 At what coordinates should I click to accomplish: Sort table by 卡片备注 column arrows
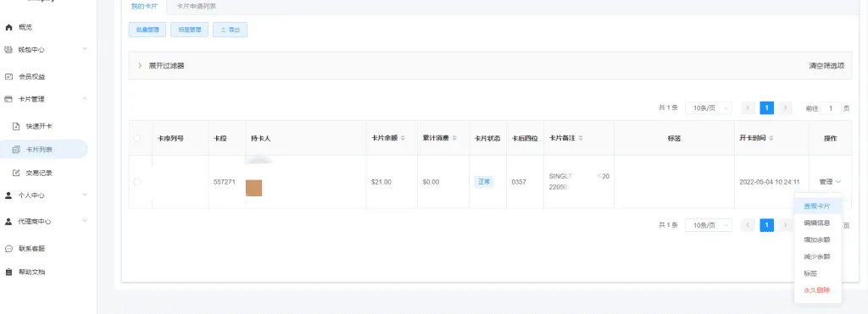[x=580, y=138]
